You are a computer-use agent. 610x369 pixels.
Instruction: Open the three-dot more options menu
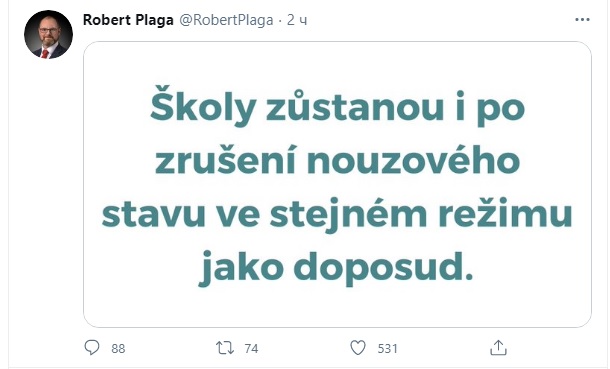pyautogui.click(x=582, y=19)
